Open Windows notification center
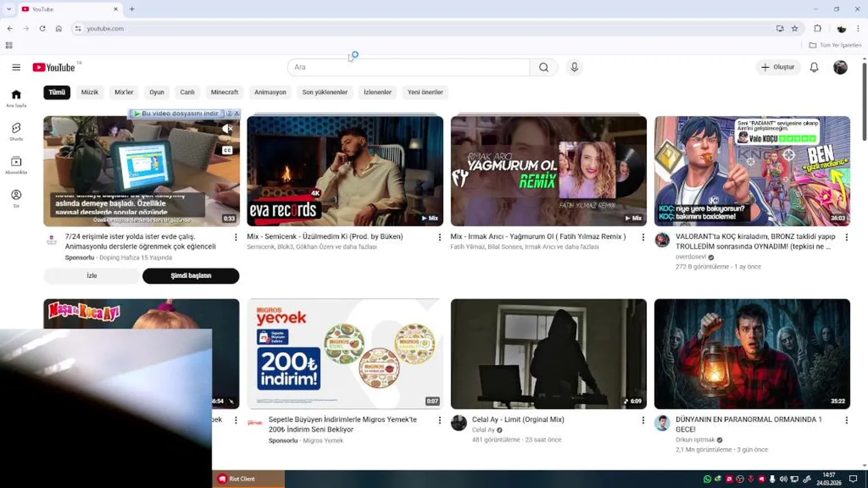Screen dimensions: 868x488 point(854,479)
